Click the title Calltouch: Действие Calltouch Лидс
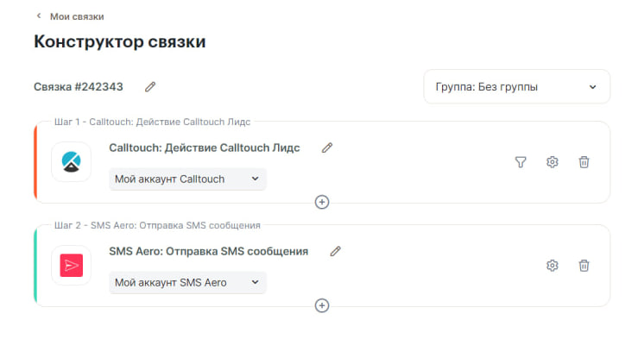Image resolution: width=644 pixels, height=339 pixels. click(204, 148)
